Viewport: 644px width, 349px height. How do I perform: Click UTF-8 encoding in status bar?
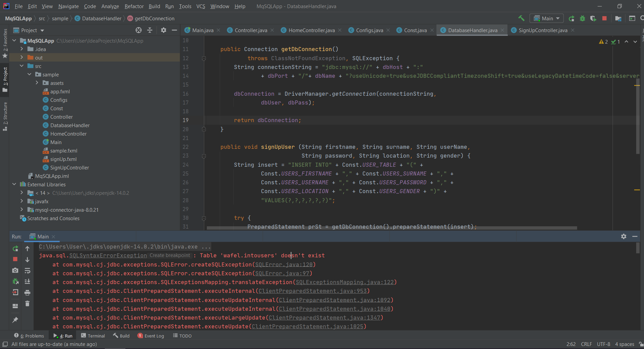603,344
